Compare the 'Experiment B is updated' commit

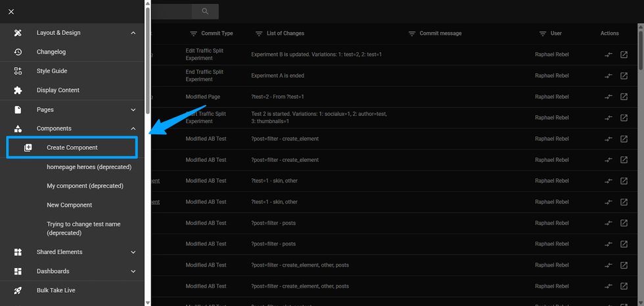(x=609, y=55)
